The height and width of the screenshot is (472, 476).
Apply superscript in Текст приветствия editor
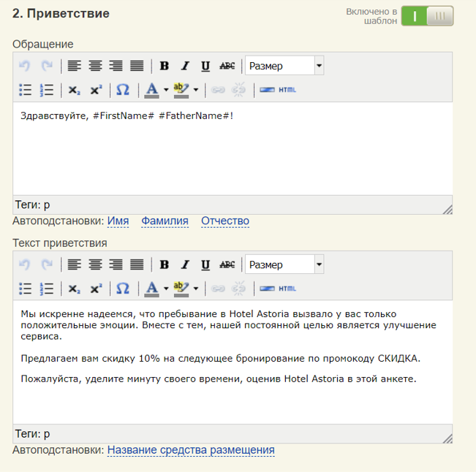coord(96,289)
